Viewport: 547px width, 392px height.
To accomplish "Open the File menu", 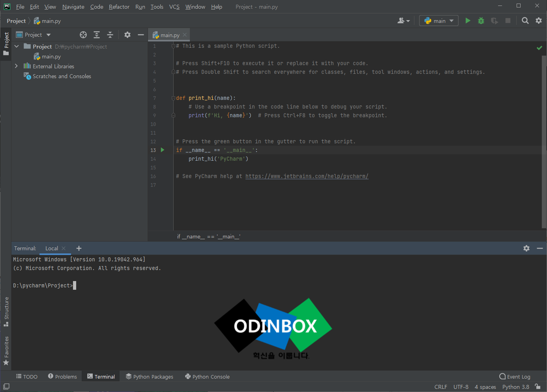I will click(20, 7).
